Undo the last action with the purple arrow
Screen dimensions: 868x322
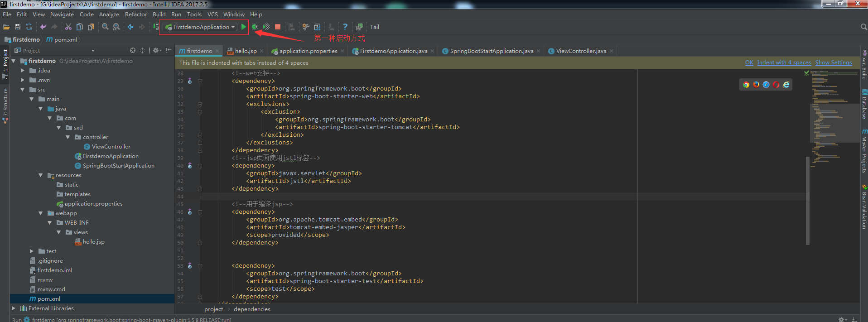pos(43,27)
